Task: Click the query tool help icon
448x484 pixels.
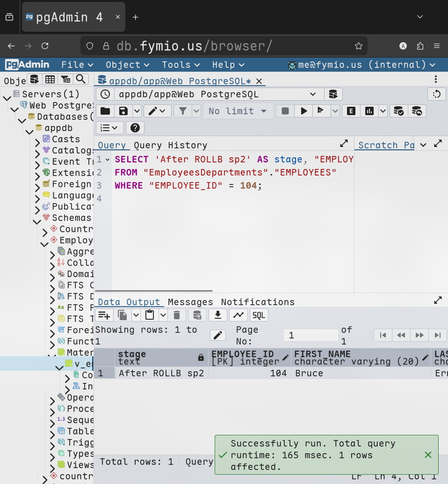Action: click(135, 128)
